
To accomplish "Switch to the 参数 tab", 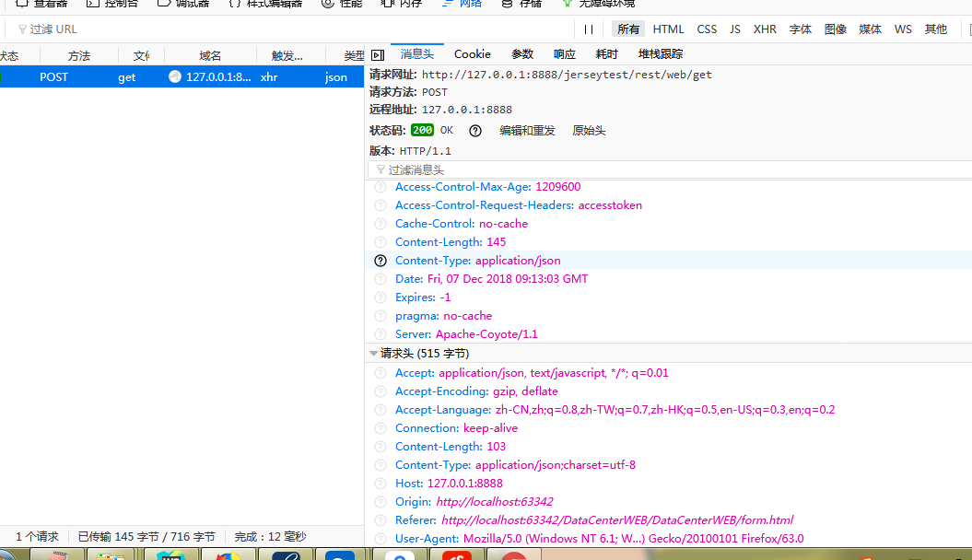I will tap(522, 54).
